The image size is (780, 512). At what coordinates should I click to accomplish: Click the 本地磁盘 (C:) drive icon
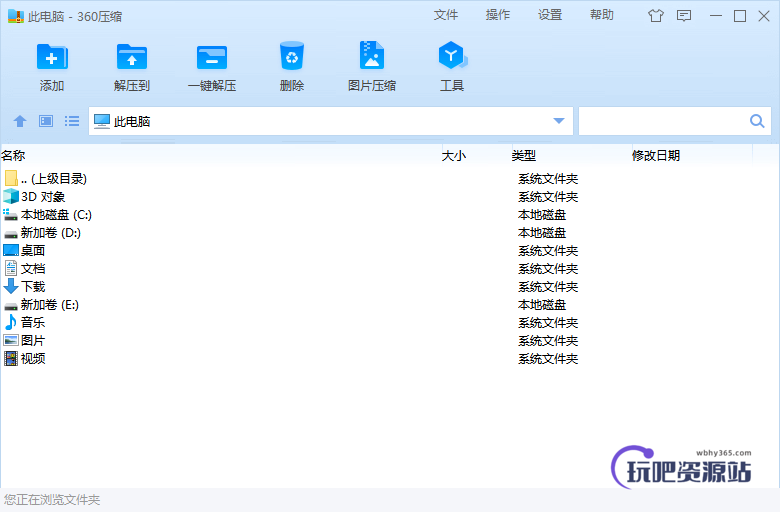pyautogui.click(x=10, y=214)
